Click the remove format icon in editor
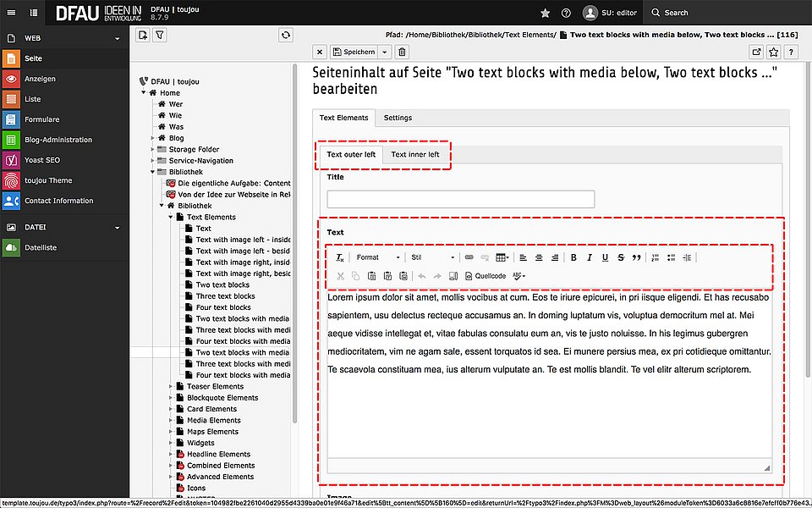The image size is (812, 508). [x=340, y=257]
